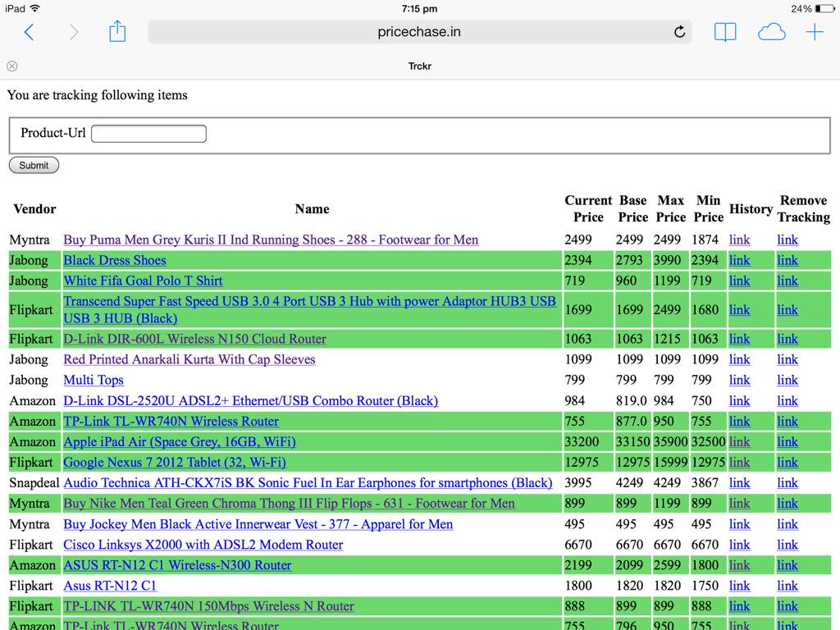This screenshot has width=840, height=630.
Task: Open Audio Technica ATH-CKX7iS Earphones link
Action: tap(308, 482)
